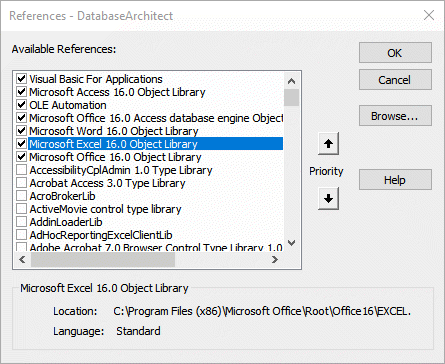Select 'AdHocReportingExcelClientLib' row text

pos(101,235)
